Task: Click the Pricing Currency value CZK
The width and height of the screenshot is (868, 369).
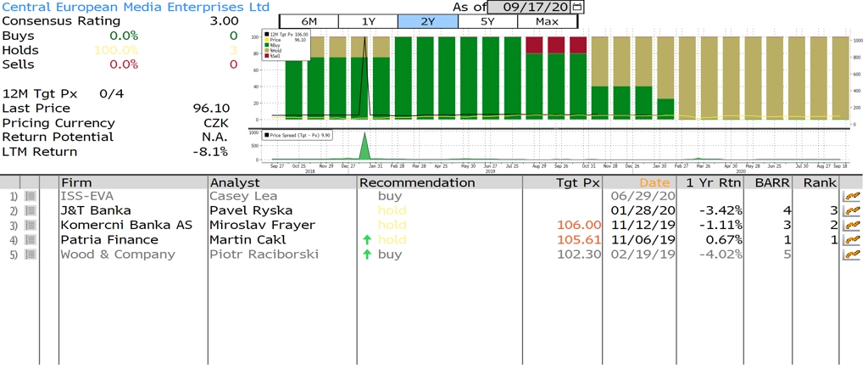Action: pos(217,123)
